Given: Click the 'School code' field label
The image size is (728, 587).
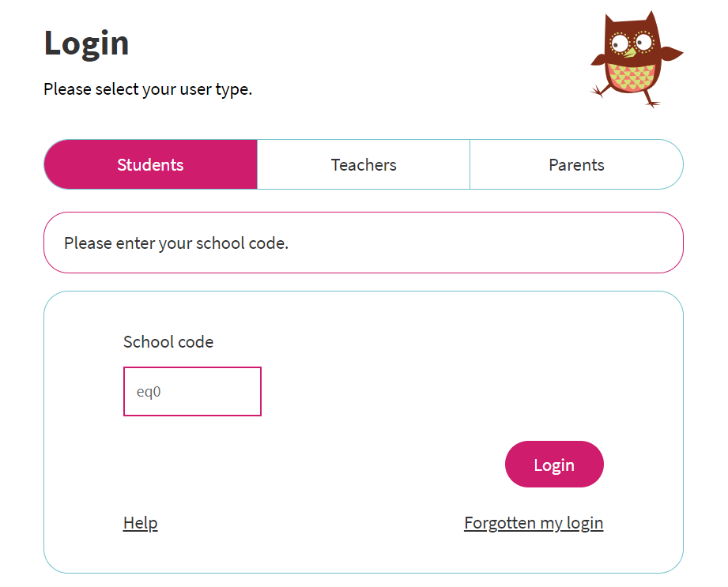Looking at the screenshot, I should point(168,342).
